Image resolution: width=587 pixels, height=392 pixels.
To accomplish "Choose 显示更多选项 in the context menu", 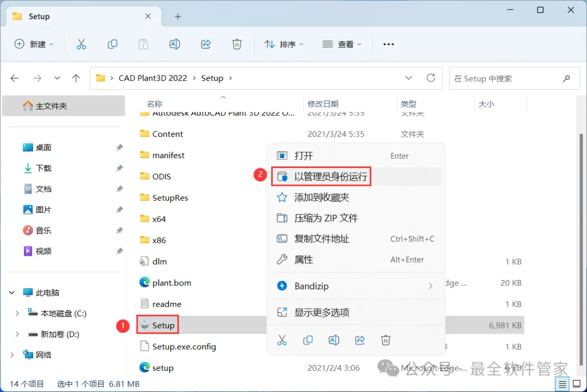I will pos(355,312).
